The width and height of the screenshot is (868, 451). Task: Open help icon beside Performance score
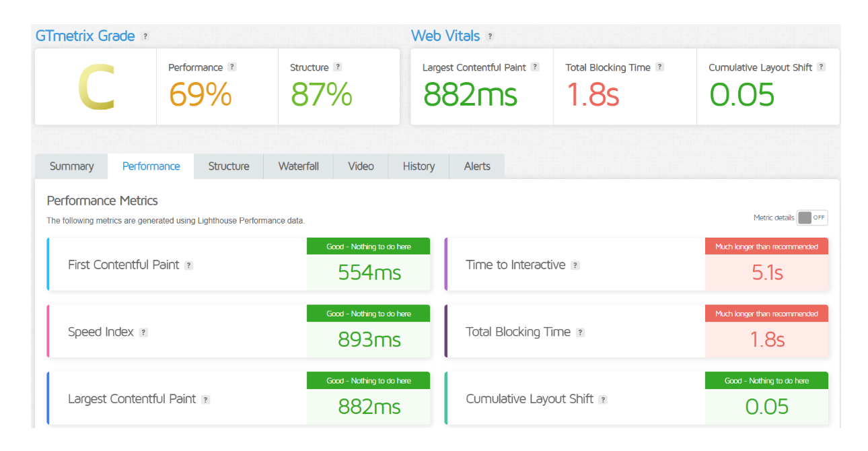[x=232, y=67]
